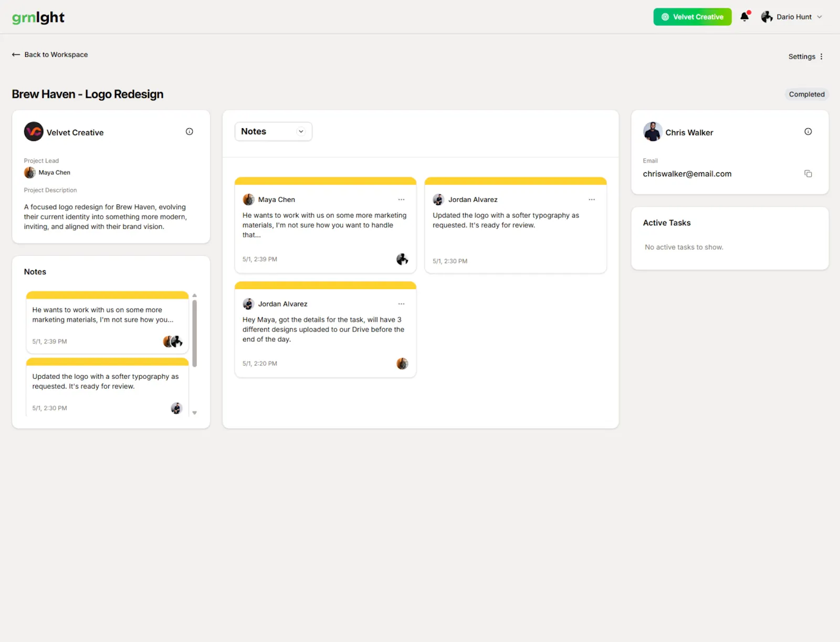
Task: Expand the Dario Hunt account menu chevron
Action: pos(820,17)
